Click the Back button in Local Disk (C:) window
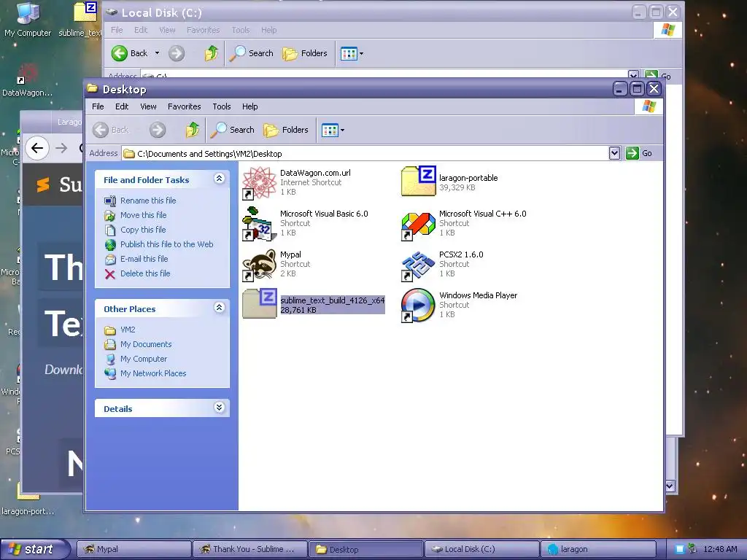The width and height of the screenshot is (747, 560). (x=130, y=53)
